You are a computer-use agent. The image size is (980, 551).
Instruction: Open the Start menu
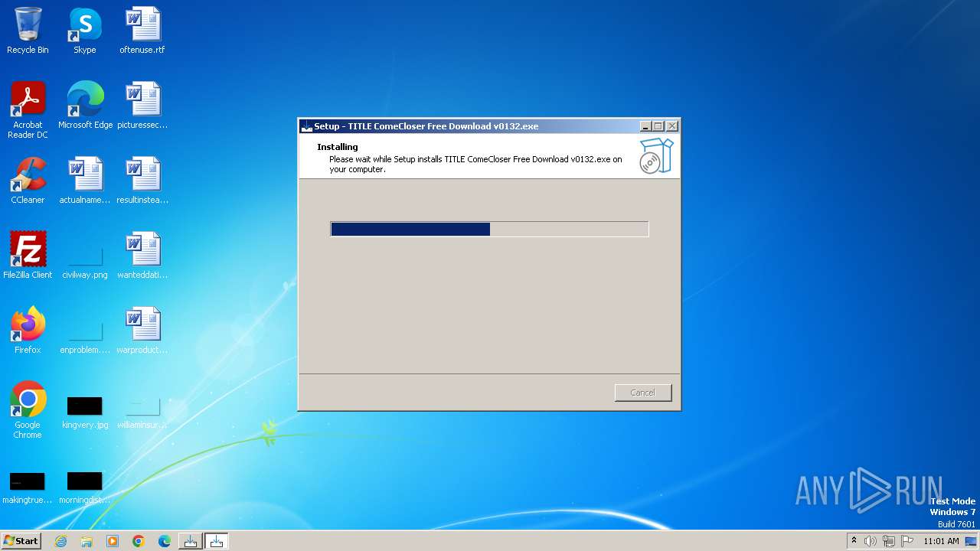pos(21,541)
